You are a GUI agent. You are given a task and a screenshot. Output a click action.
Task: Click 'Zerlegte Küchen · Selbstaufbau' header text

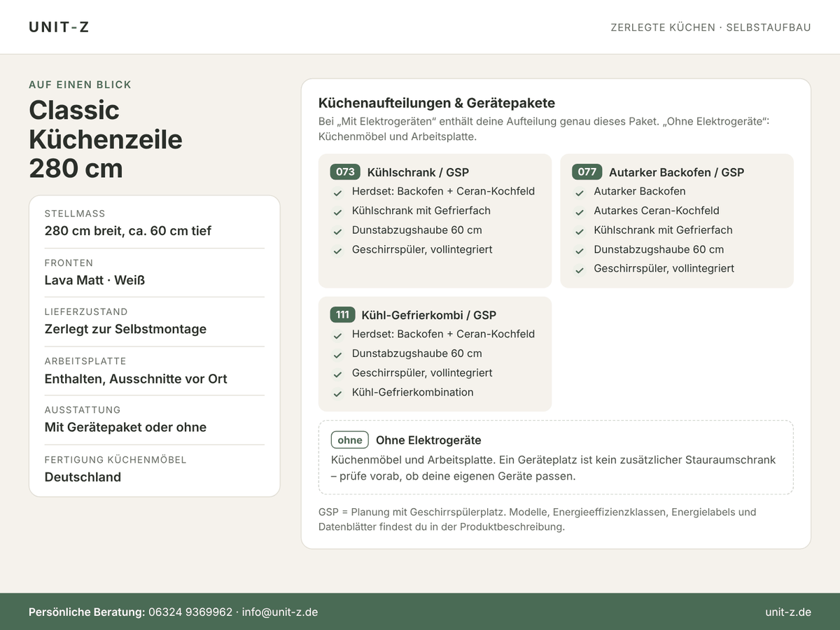click(x=710, y=27)
